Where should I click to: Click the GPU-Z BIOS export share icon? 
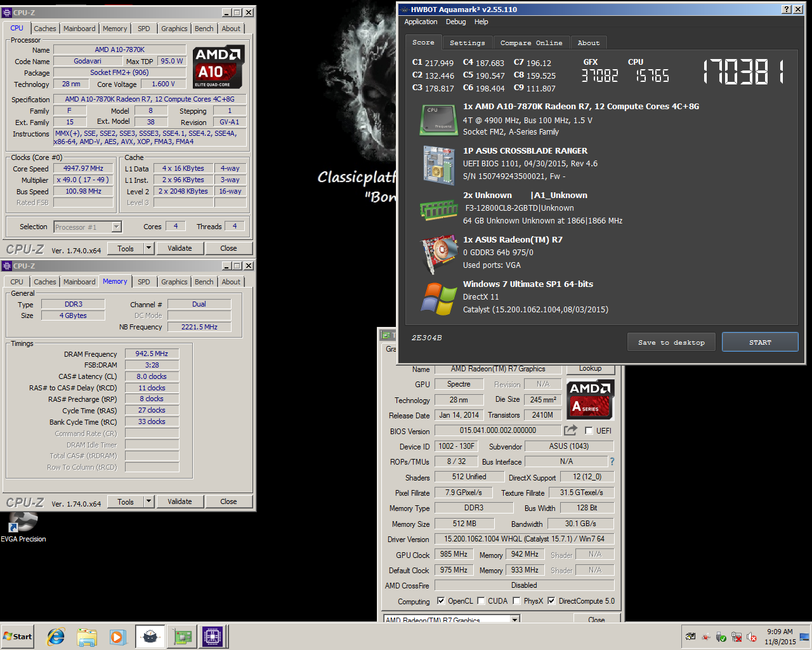[x=570, y=430]
